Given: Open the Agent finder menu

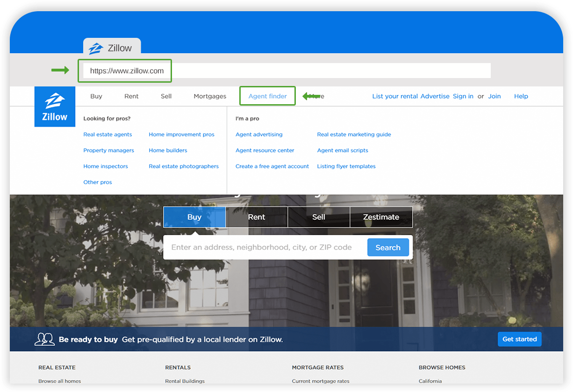Looking at the screenshot, I should pyautogui.click(x=267, y=96).
